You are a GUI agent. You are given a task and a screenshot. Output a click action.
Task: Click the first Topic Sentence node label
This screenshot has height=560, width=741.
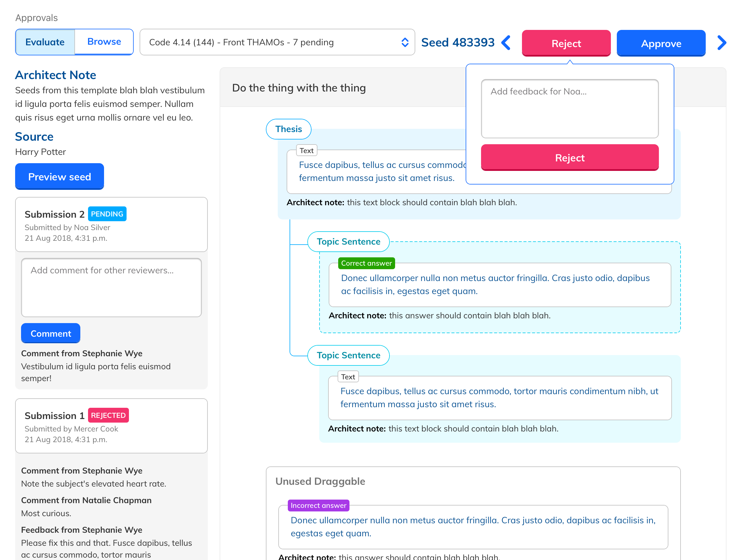pos(348,242)
